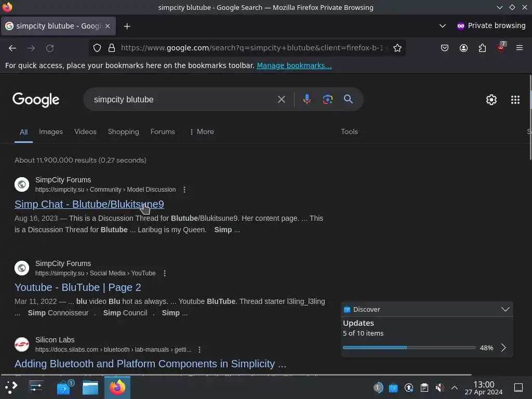Click the notifications count tray icon
532x399 pixels.
click(378, 388)
